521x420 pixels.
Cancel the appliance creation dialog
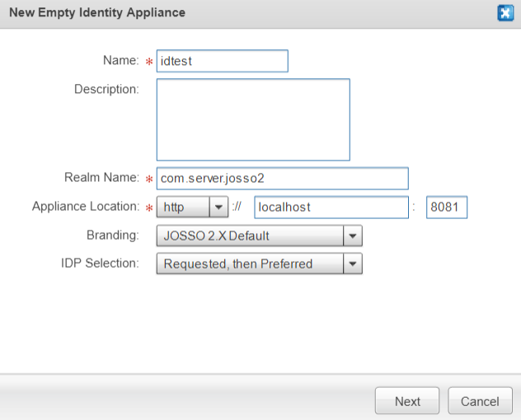(x=480, y=401)
